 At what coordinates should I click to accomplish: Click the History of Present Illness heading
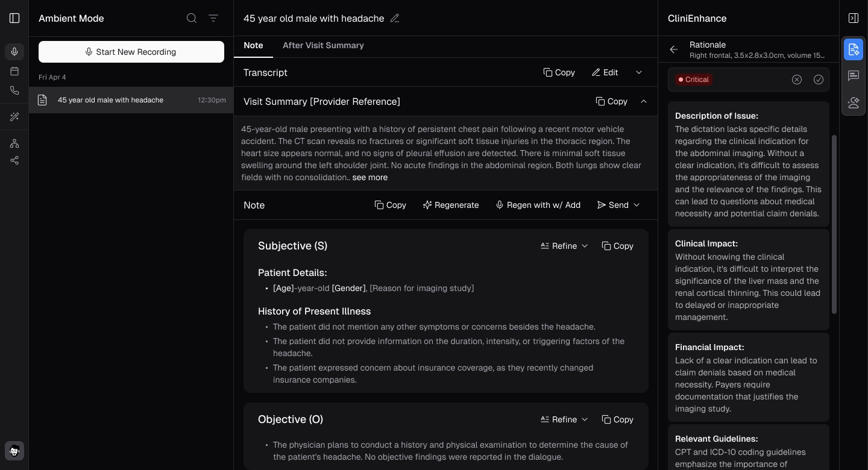pos(314,311)
